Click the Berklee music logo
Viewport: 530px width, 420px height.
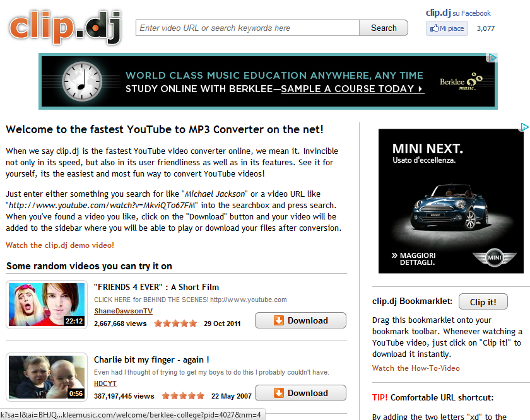(x=461, y=81)
